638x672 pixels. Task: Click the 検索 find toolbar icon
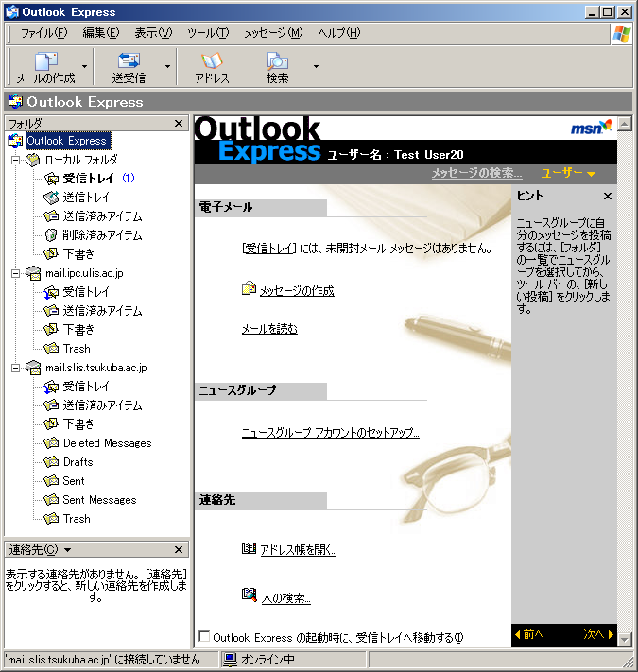[278, 60]
